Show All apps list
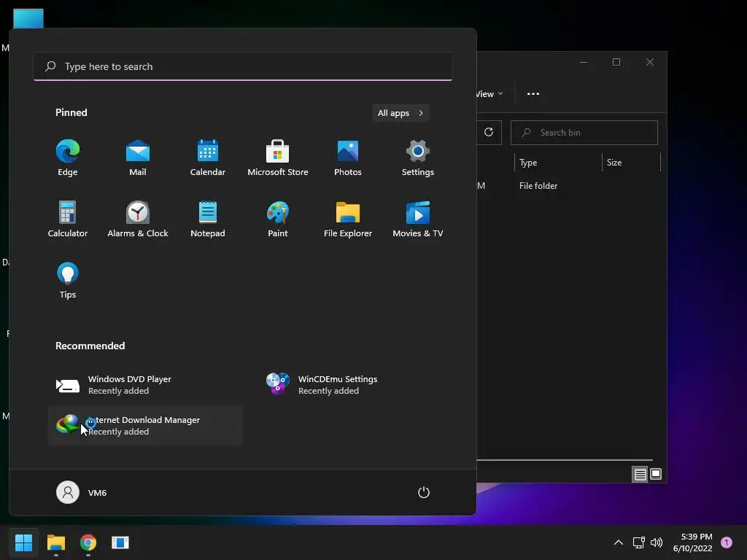 400,113
